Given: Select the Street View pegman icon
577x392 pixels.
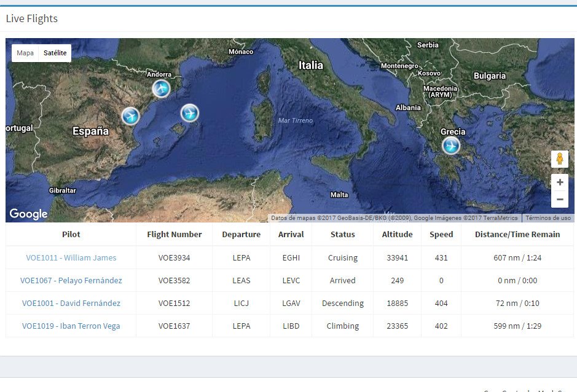Looking at the screenshot, I should pos(560,159).
